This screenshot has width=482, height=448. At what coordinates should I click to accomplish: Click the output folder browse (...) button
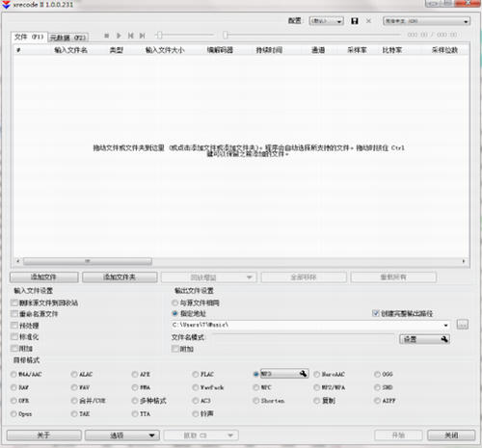463,325
